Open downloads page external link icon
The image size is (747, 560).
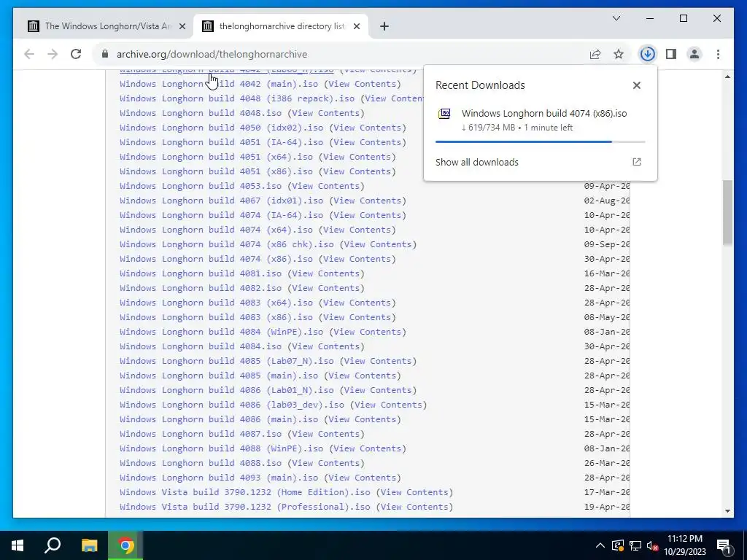[x=637, y=162]
